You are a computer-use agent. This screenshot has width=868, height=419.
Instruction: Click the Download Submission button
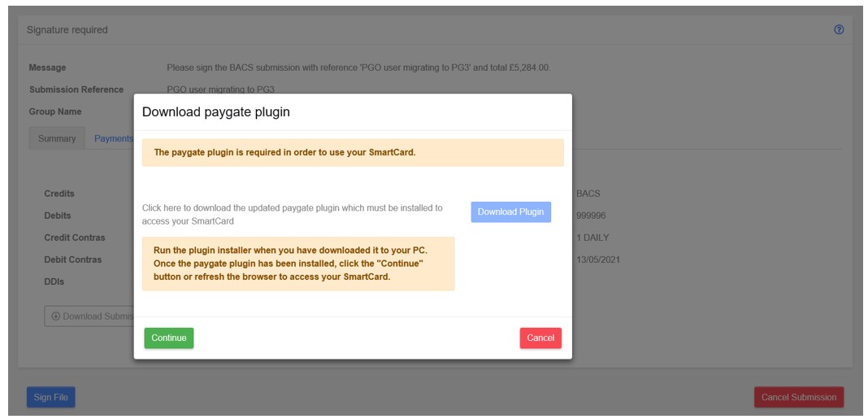click(89, 316)
